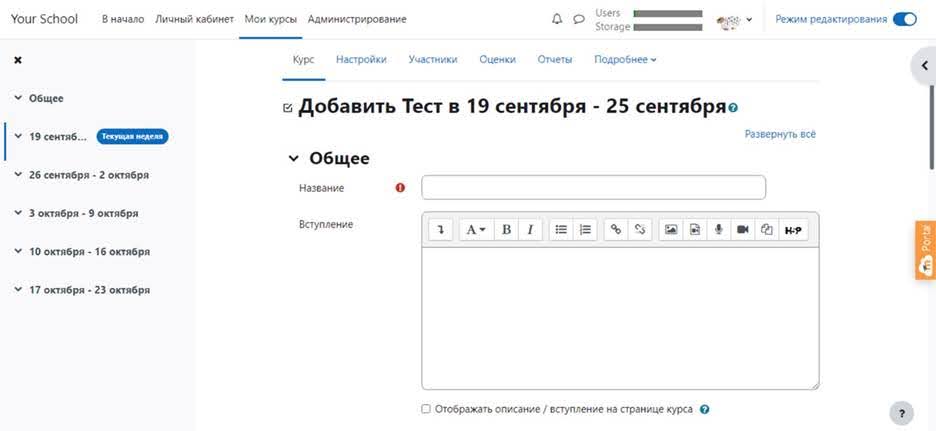
Task: Click the user avatar picture
Action: click(x=729, y=20)
